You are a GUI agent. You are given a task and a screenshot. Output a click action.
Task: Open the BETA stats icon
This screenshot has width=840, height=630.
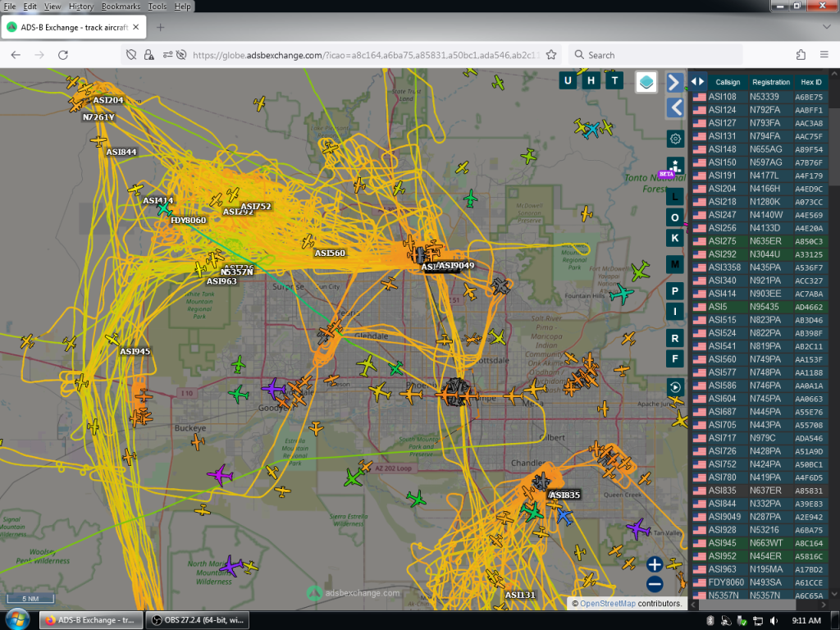[675, 166]
